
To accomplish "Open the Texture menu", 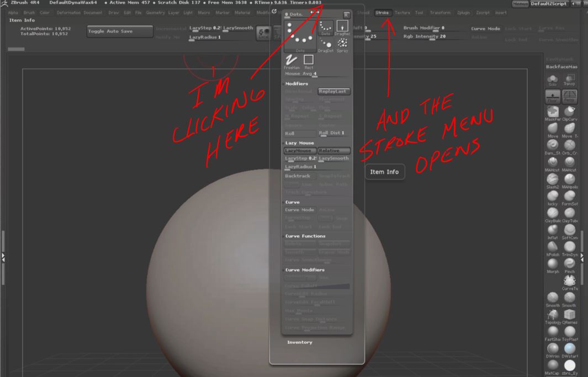I will (x=402, y=13).
